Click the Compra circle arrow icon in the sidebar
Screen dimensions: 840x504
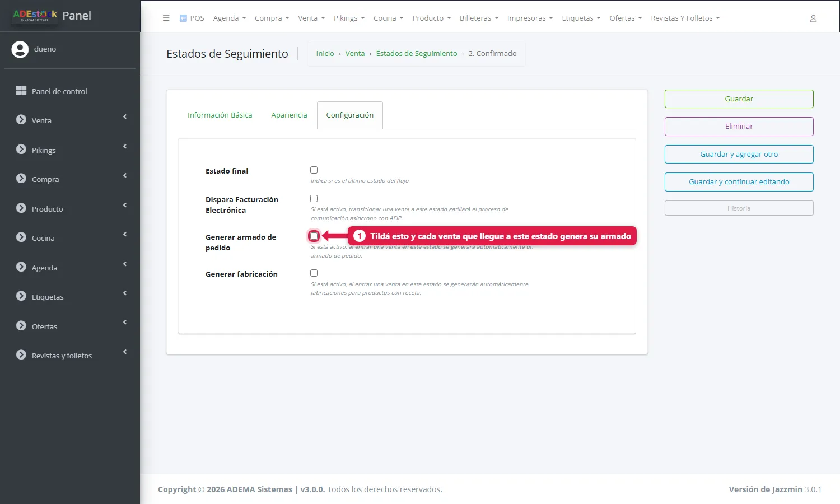[x=21, y=179]
